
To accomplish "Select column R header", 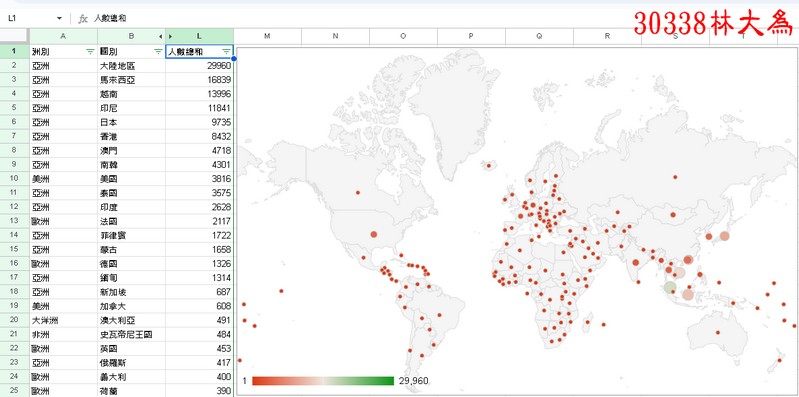I will tap(607, 36).
